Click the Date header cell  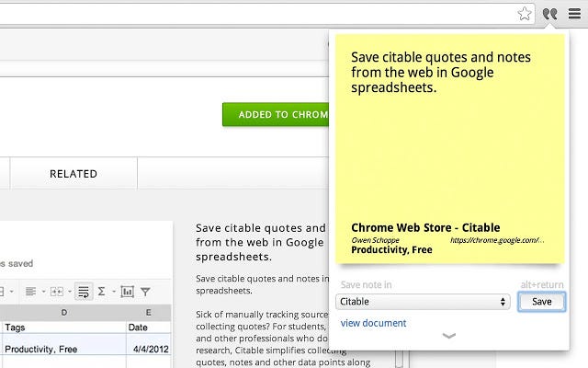click(x=149, y=328)
